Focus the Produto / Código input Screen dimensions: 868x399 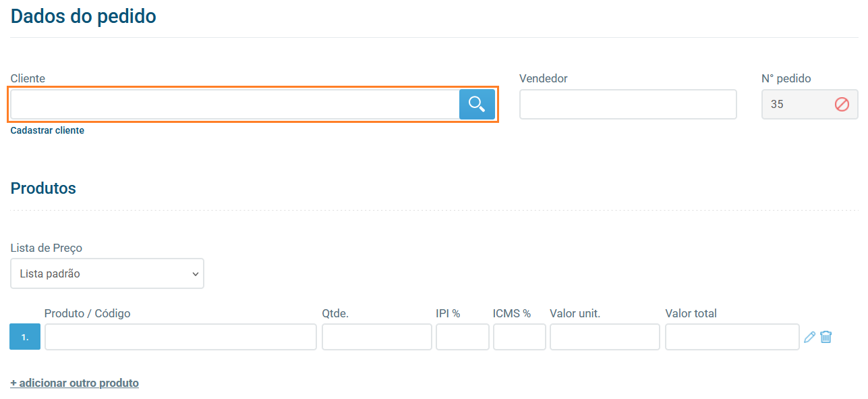(x=180, y=337)
